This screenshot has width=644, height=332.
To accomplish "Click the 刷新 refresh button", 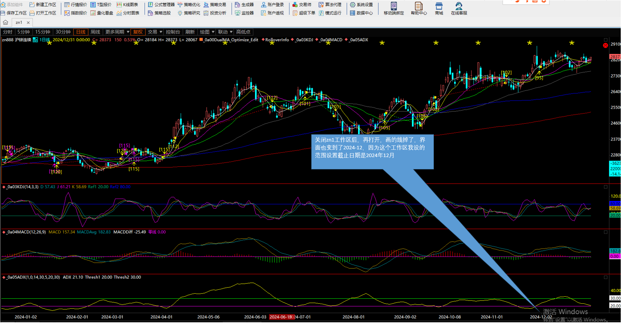I will point(190,32).
